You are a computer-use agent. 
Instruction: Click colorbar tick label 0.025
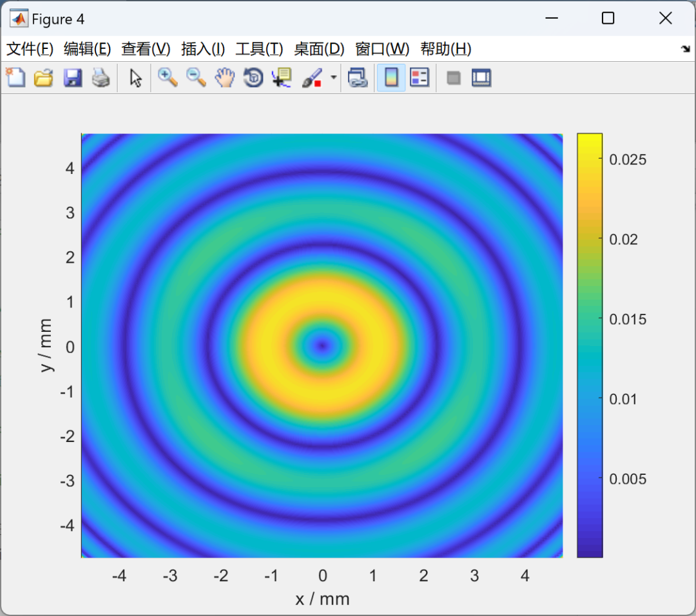[x=628, y=160]
